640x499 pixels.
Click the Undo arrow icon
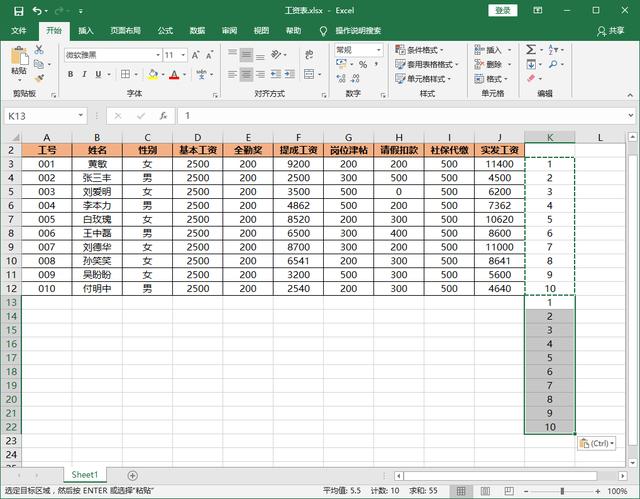(35, 10)
